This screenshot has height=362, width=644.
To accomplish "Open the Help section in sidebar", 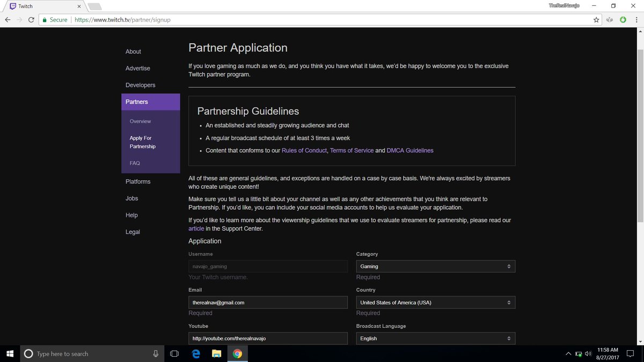I will (131, 215).
